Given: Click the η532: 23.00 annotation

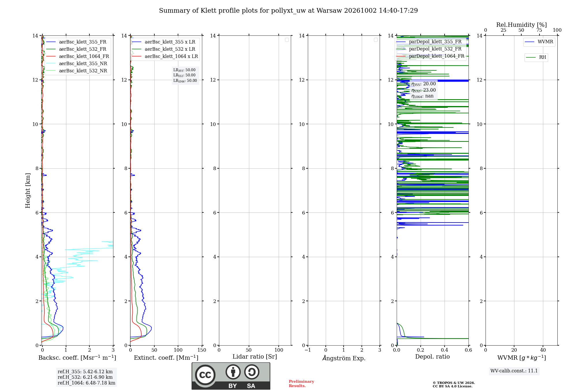Looking at the screenshot, I should coord(424,90).
